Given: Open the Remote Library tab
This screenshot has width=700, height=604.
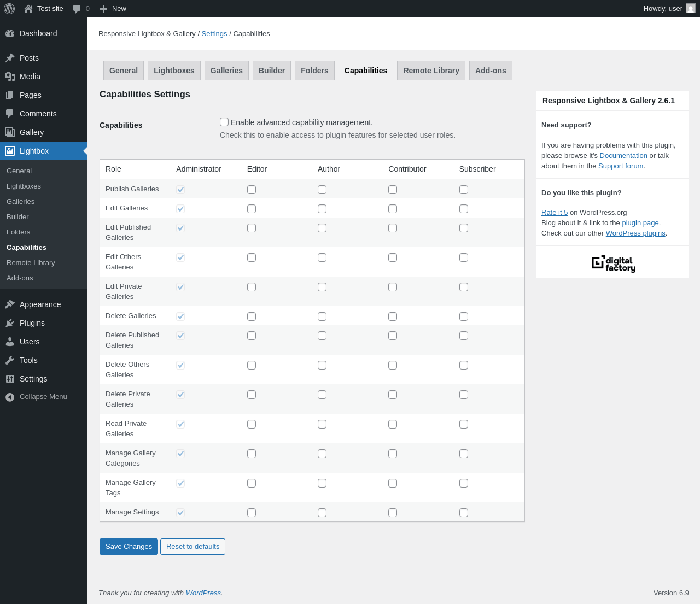Looking at the screenshot, I should click(x=431, y=71).
